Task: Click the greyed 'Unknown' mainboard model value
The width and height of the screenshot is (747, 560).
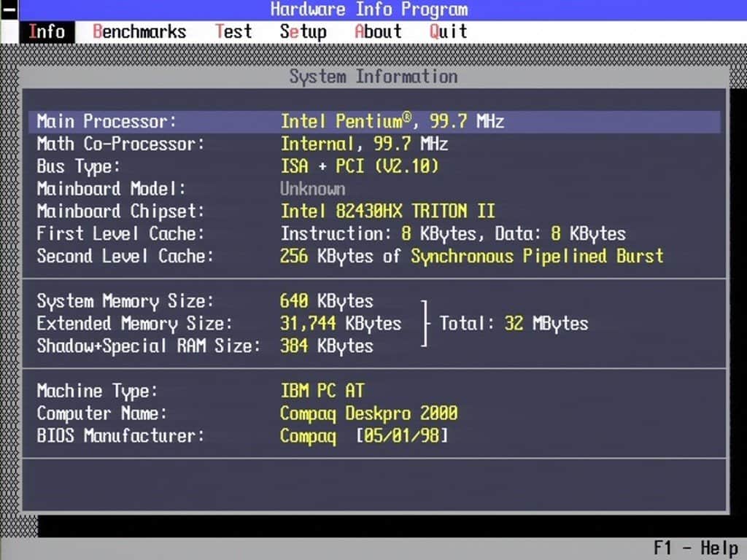Action: [x=312, y=189]
